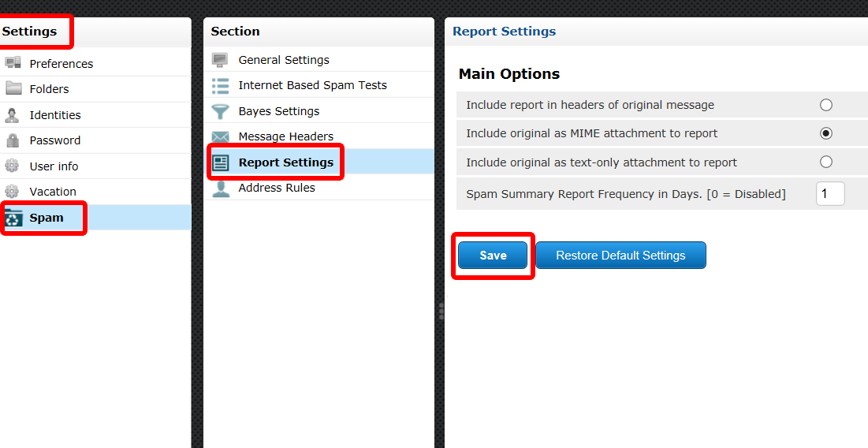Click the Spam Summary Report Frequency field

(x=830, y=194)
